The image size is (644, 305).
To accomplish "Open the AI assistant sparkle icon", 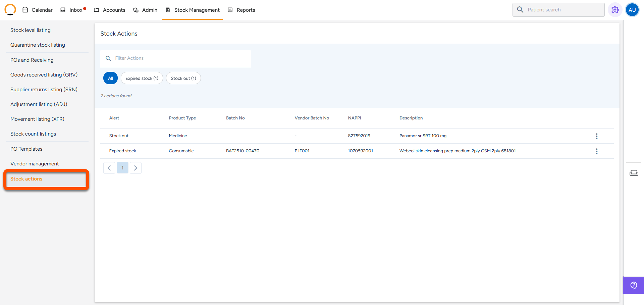I will pos(615,10).
